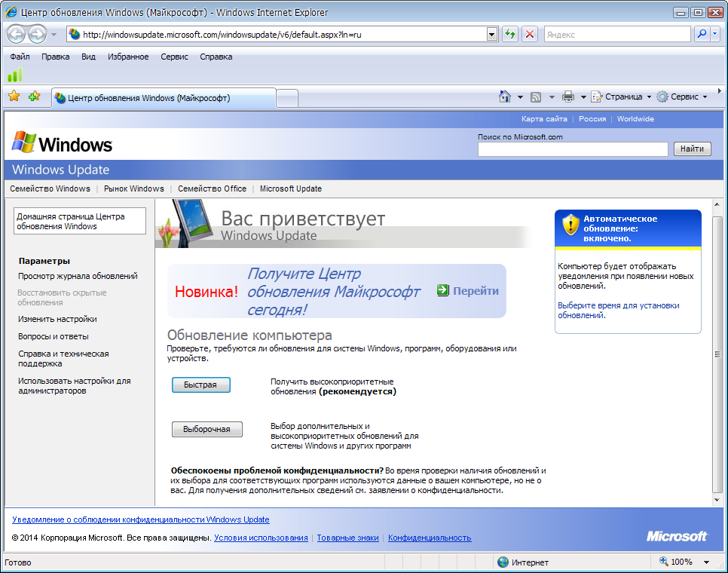Open Семейство Windows link
The width and height of the screenshot is (728, 573).
[x=50, y=188]
